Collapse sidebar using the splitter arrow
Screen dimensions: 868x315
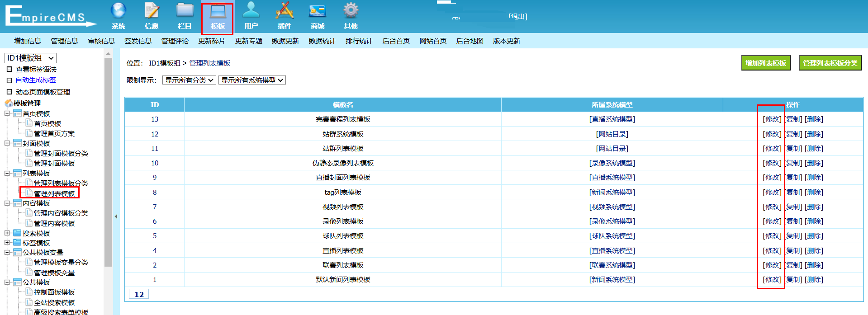(116, 216)
